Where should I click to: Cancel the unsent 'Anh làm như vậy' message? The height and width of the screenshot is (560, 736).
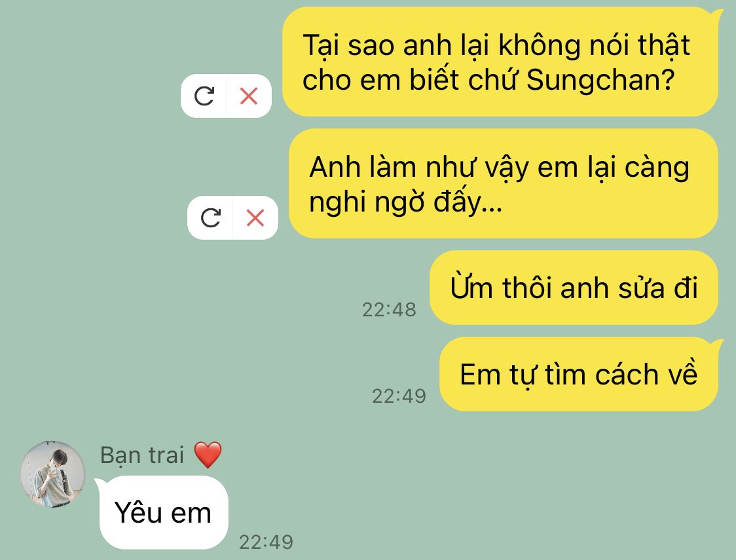point(255,218)
